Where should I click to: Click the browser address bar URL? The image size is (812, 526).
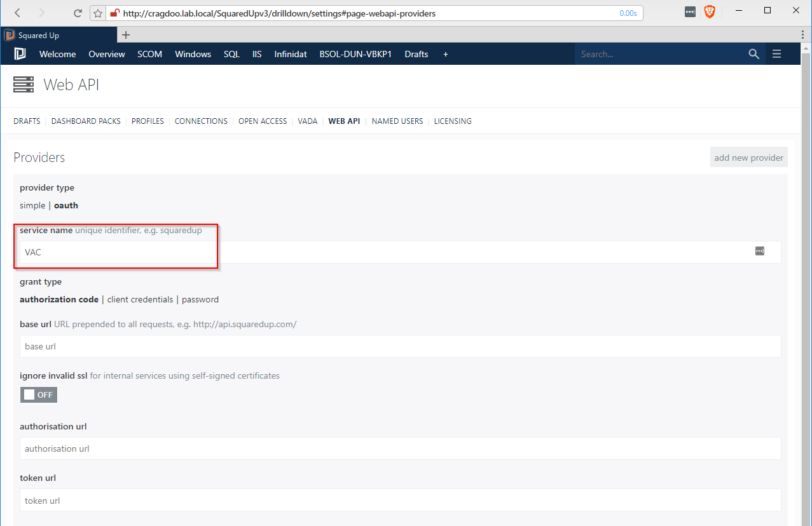[279, 13]
